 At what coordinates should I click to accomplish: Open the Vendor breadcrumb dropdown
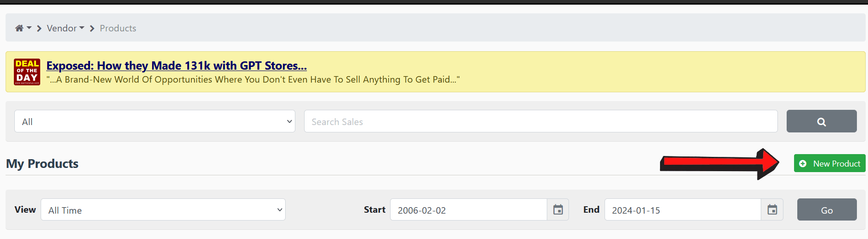[x=65, y=28]
